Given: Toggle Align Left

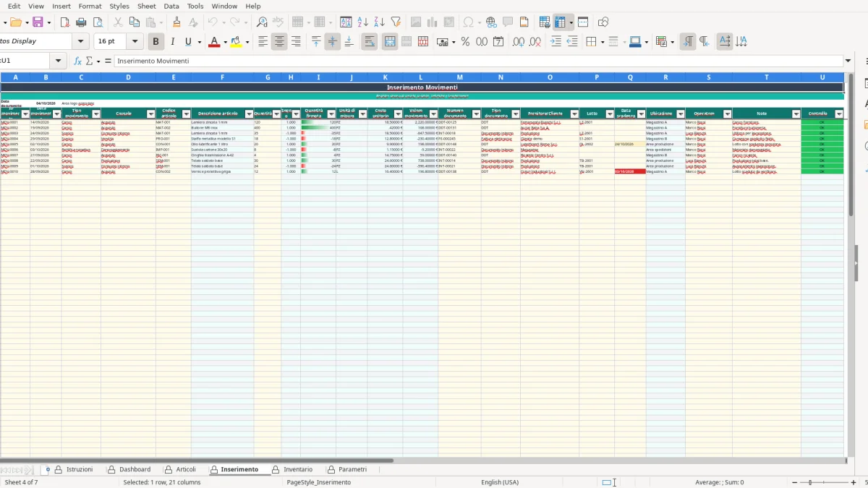Looking at the screenshot, I should [x=263, y=42].
